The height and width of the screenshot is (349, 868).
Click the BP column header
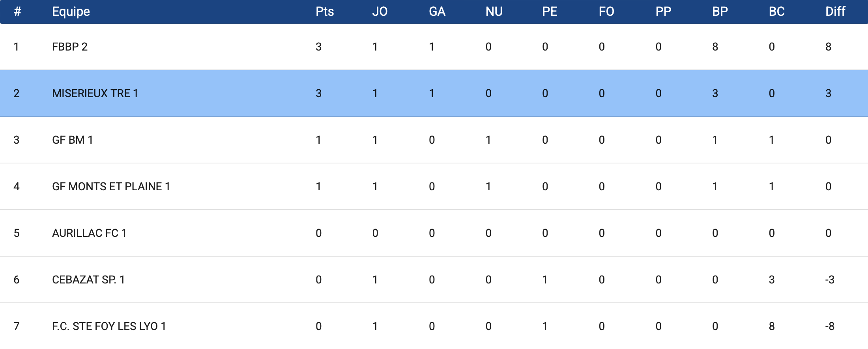(720, 11)
